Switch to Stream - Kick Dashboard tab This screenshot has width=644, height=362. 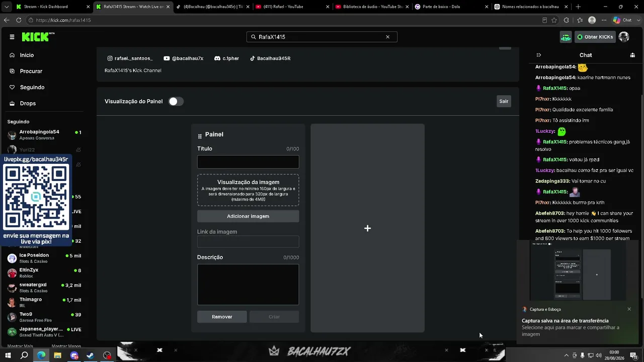click(x=52, y=7)
